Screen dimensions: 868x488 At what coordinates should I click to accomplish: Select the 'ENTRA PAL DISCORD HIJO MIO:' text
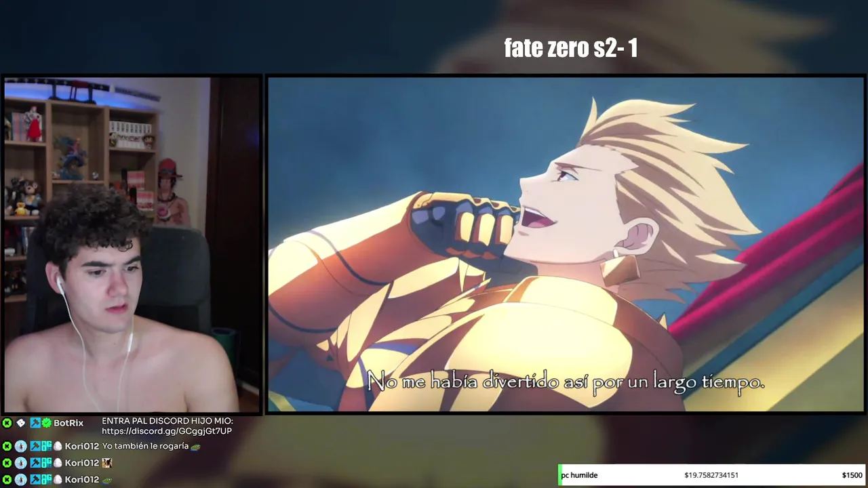coord(167,421)
